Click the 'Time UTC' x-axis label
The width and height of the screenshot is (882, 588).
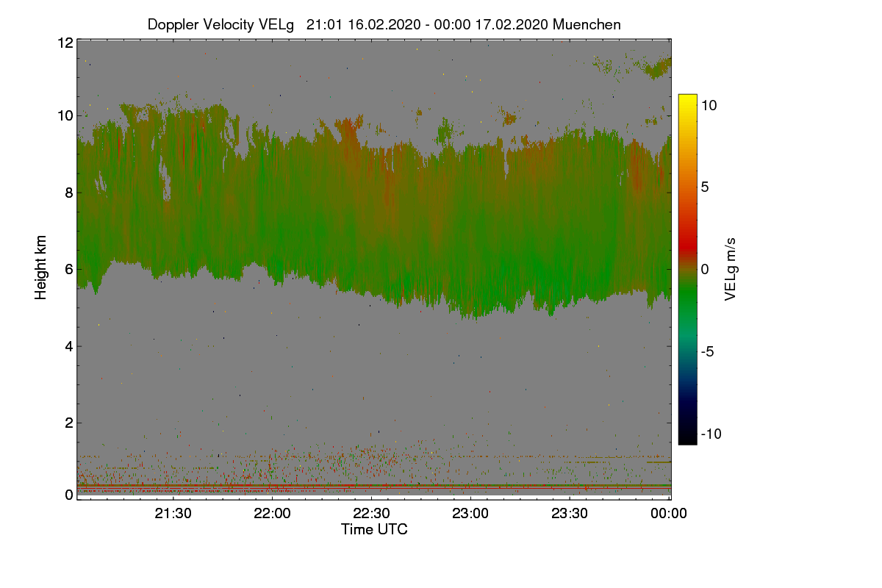(x=374, y=529)
